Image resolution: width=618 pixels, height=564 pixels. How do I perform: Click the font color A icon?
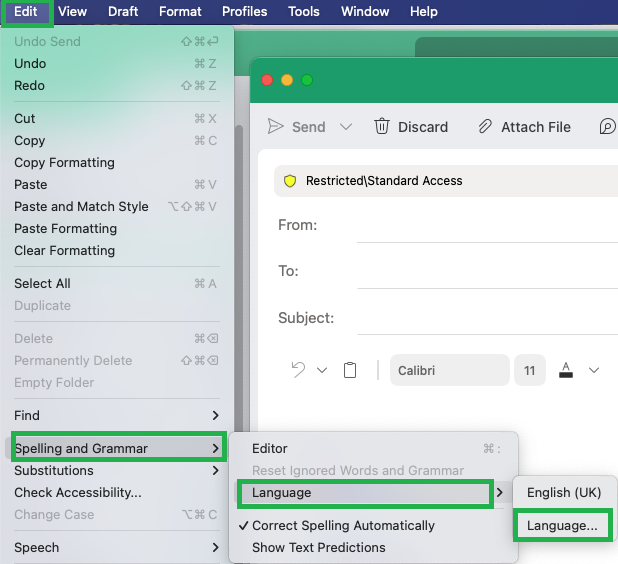pos(566,370)
